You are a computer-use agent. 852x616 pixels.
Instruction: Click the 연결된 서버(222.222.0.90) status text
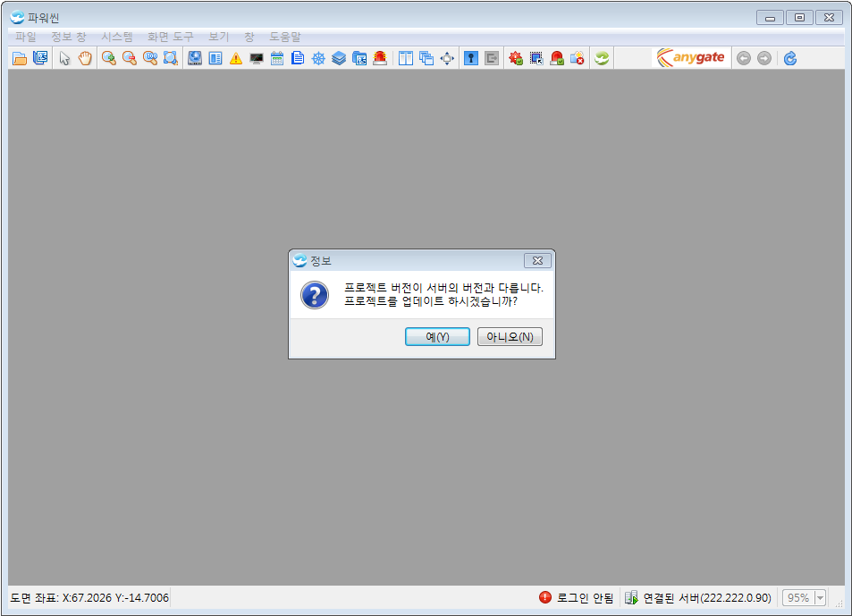click(x=707, y=598)
